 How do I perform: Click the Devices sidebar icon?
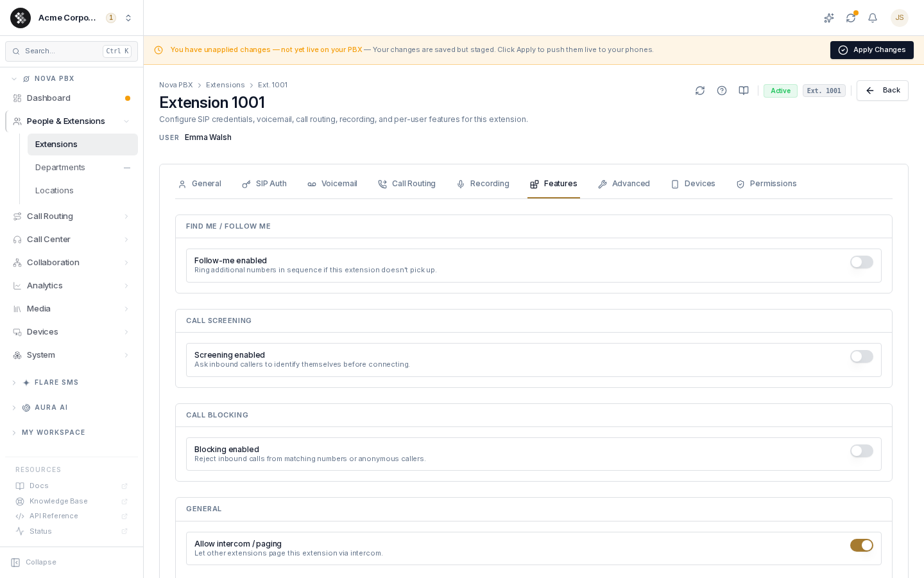[17, 332]
